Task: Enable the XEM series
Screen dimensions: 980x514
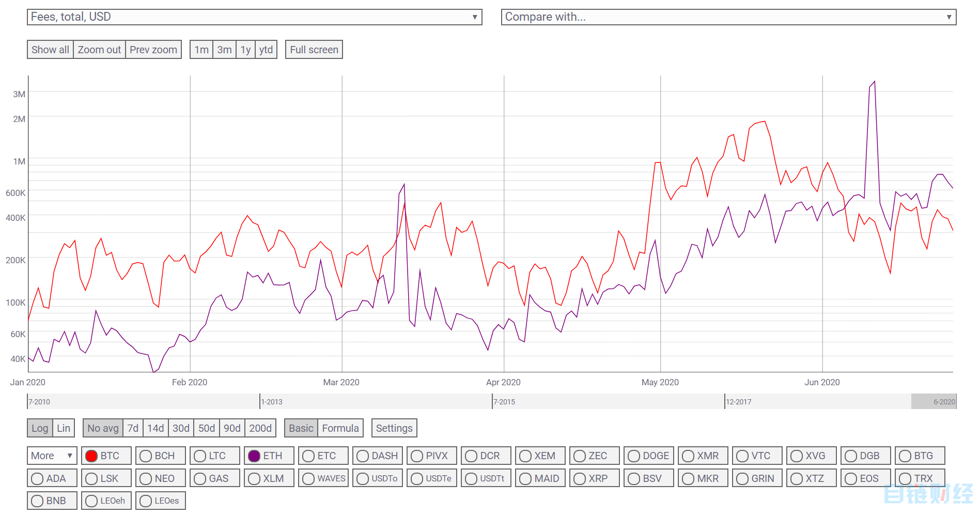Action: click(x=540, y=456)
